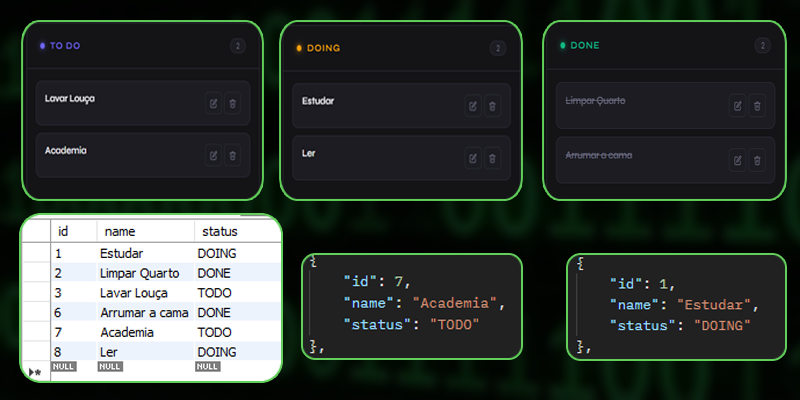Click the status cell of the Ler row
This screenshot has width=800, height=400.
(x=238, y=352)
